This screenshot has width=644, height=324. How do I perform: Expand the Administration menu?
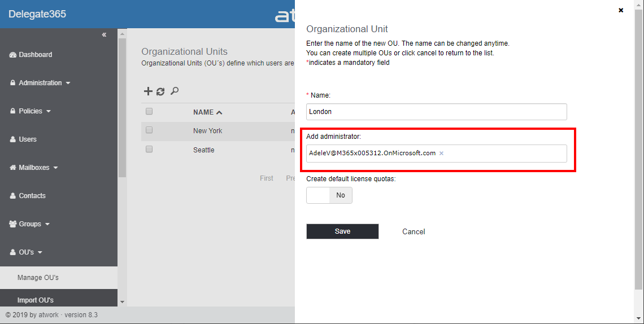pos(44,83)
